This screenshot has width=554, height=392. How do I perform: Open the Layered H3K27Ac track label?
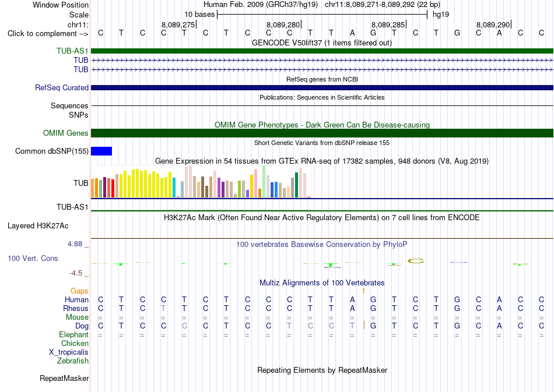[x=38, y=226]
